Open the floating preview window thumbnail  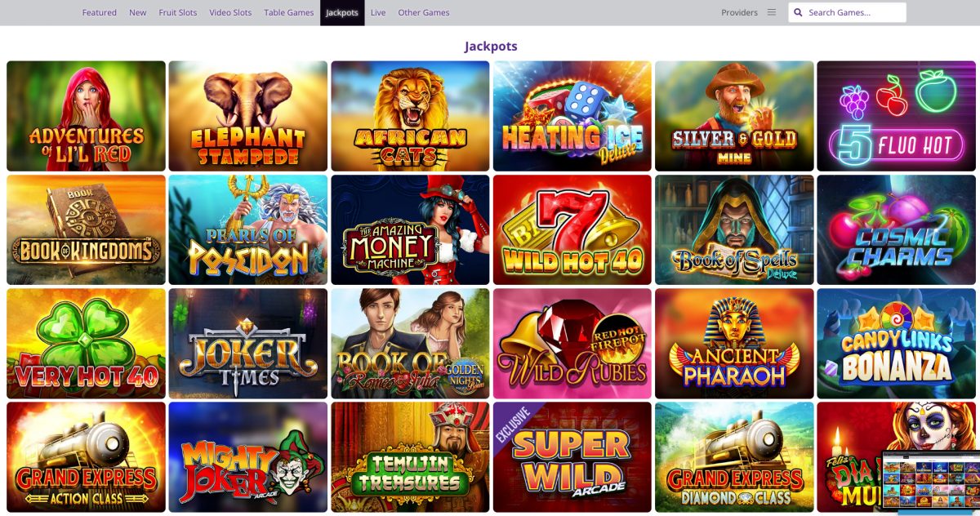930,482
